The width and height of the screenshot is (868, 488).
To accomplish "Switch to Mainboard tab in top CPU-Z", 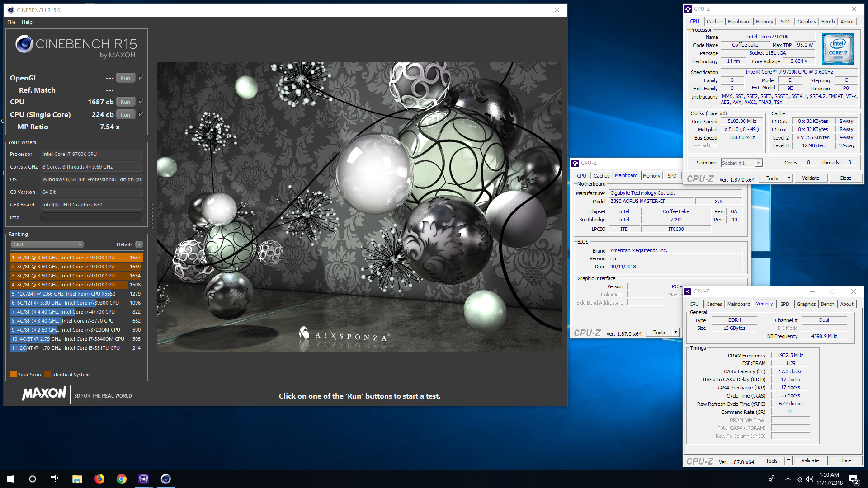I will point(739,22).
